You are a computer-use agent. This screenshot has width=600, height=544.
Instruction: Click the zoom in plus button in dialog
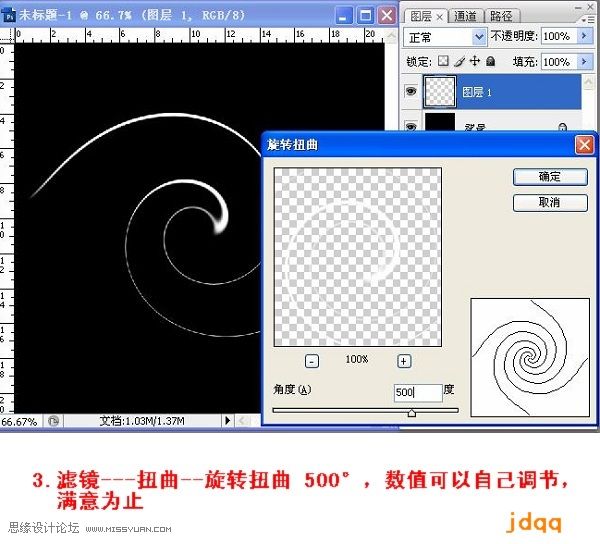(404, 361)
